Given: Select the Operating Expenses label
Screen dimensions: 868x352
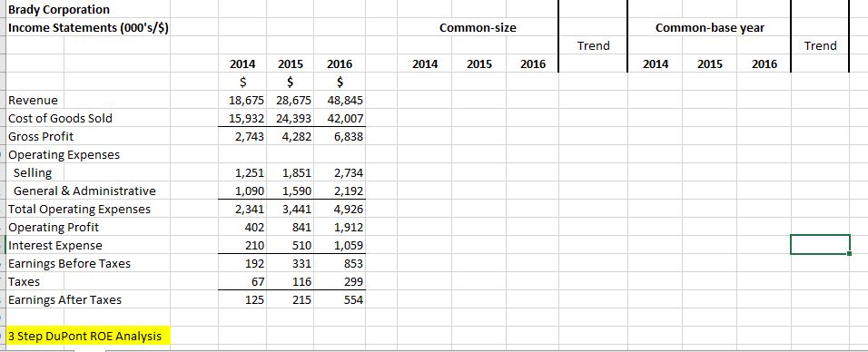Looking at the screenshot, I should (64, 154).
